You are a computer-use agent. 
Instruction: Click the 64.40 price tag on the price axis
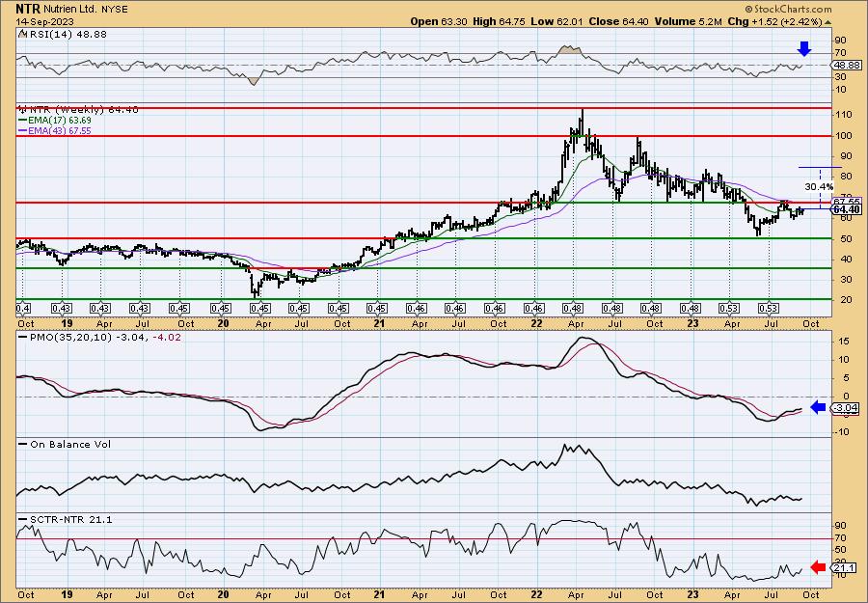coord(847,209)
